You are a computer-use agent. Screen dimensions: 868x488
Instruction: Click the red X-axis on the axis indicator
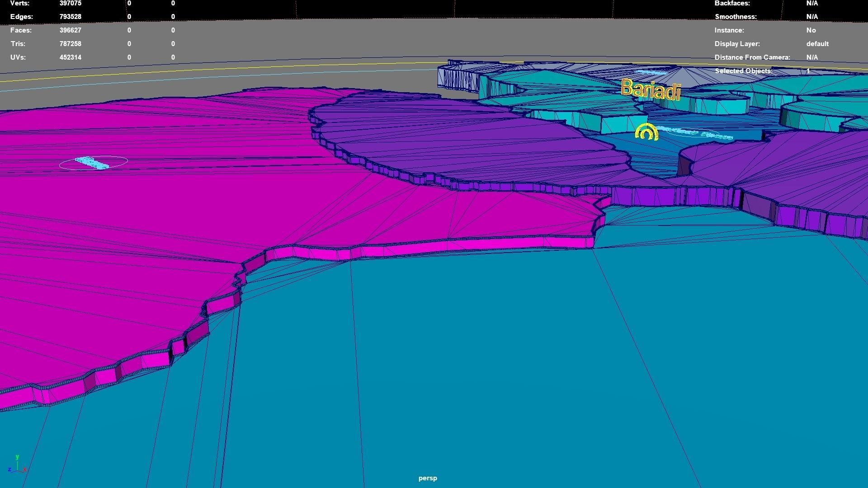click(26, 469)
